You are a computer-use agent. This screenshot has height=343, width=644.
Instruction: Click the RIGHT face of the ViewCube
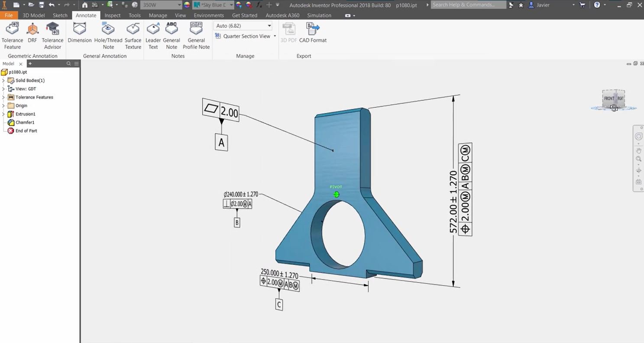(621, 98)
